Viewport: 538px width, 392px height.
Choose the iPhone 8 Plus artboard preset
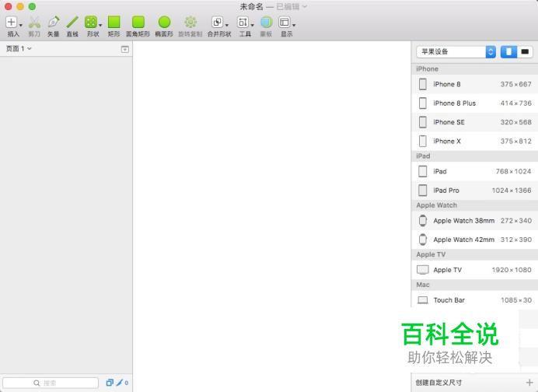pos(474,103)
